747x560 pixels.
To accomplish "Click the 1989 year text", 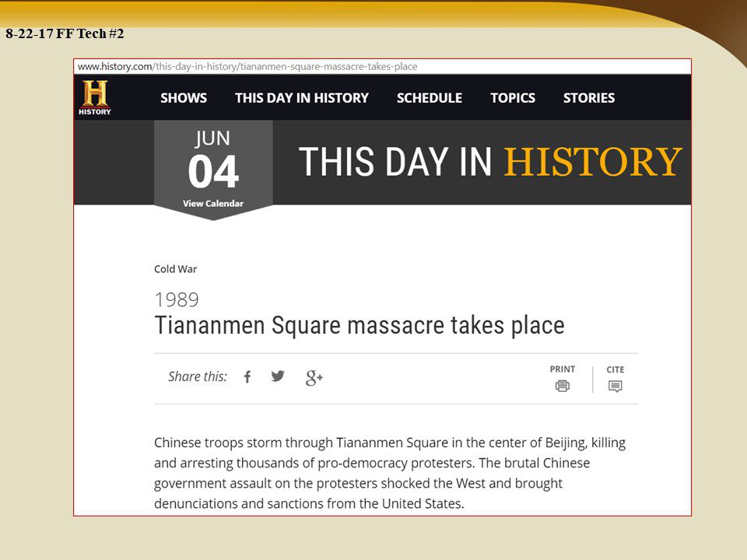I will [x=177, y=299].
